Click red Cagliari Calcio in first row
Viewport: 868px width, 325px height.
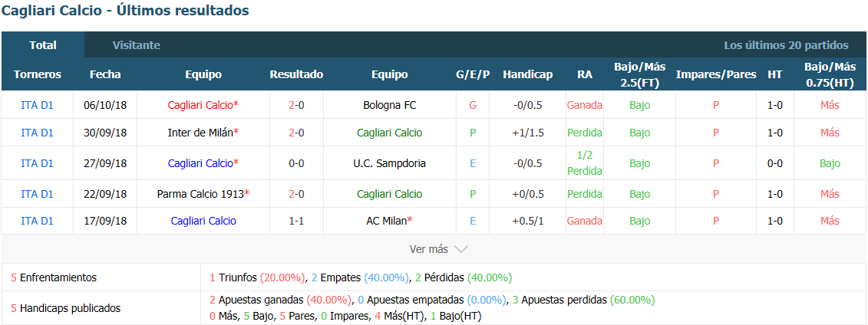[203, 105]
